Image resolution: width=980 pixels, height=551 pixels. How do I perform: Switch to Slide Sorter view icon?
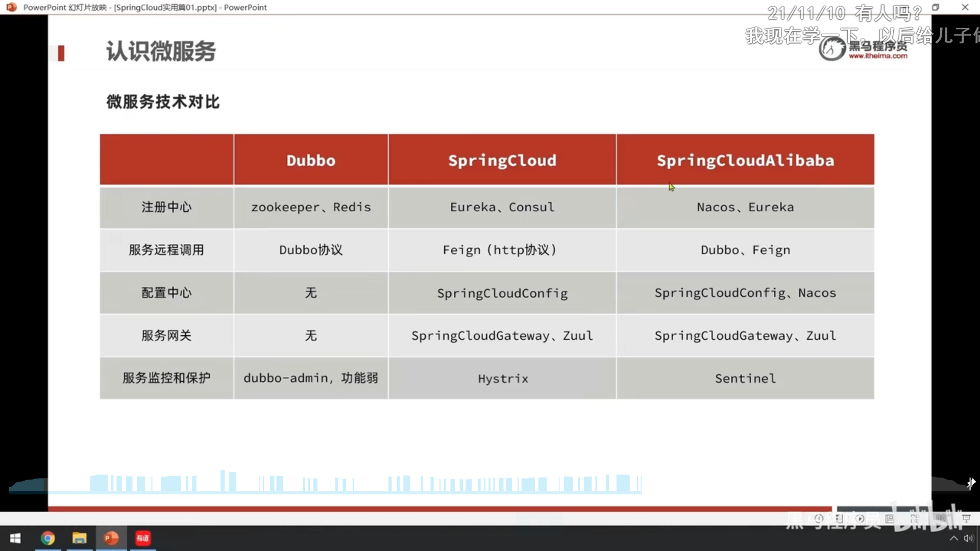point(915,518)
